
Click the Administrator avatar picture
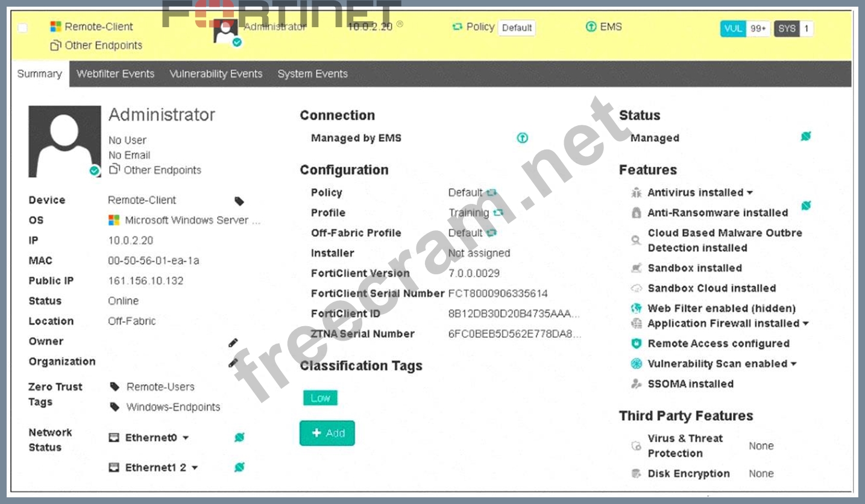click(64, 142)
